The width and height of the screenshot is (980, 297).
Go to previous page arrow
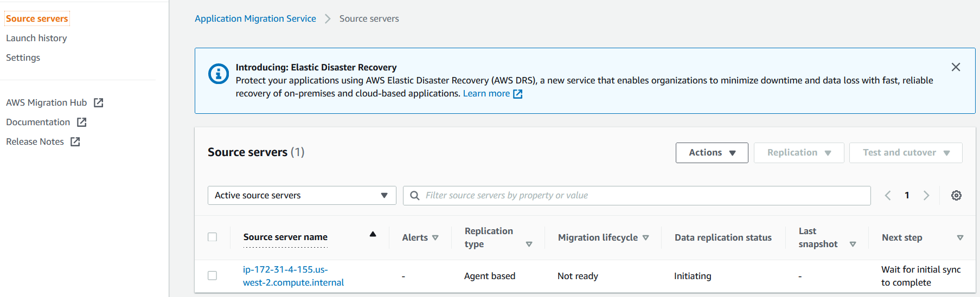[x=888, y=196]
